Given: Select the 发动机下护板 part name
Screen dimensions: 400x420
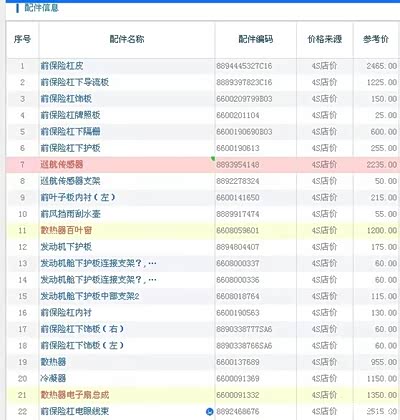Looking at the screenshot, I should 66,247.
